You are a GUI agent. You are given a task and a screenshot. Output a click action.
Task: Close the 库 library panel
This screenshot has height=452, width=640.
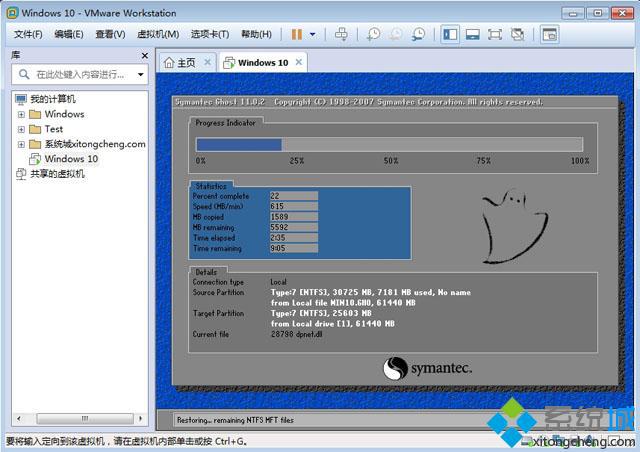coord(144,56)
